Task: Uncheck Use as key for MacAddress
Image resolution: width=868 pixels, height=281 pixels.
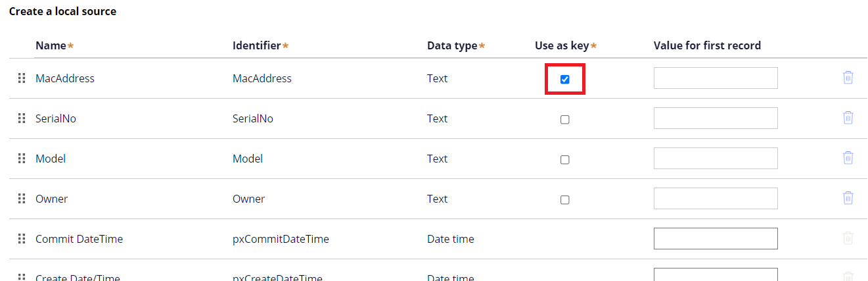Action: pyautogui.click(x=564, y=80)
